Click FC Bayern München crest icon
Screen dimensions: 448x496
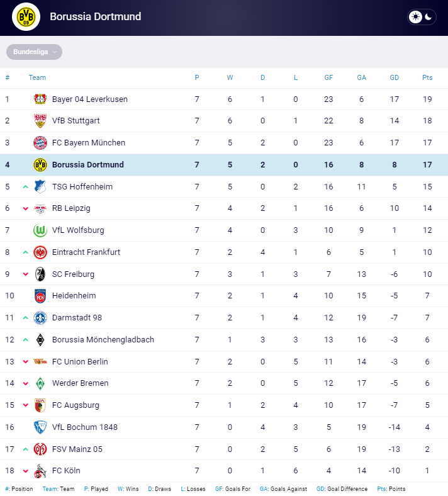[x=40, y=143]
